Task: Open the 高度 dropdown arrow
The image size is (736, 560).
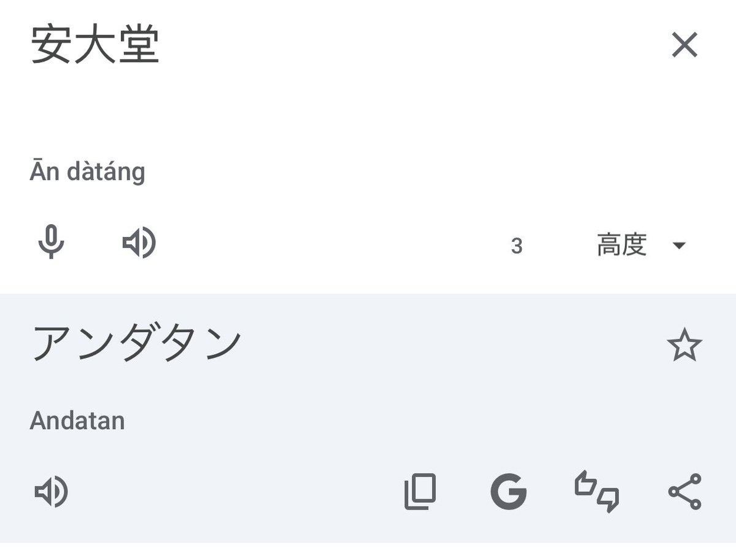Action: 679,245
